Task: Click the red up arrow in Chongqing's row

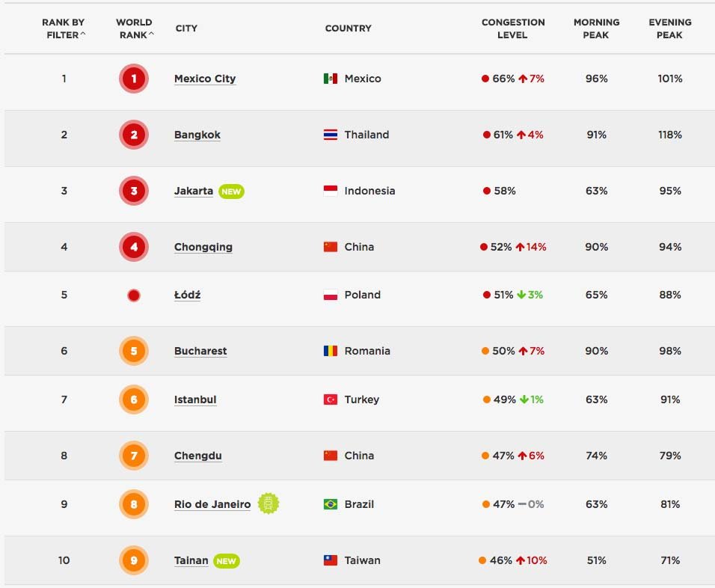Action: click(520, 247)
